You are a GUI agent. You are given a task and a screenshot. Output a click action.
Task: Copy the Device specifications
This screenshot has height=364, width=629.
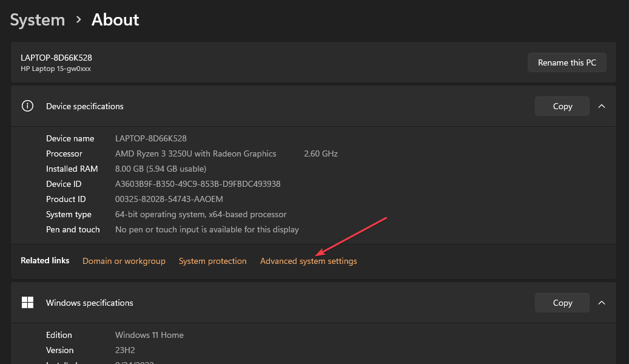coord(562,106)
